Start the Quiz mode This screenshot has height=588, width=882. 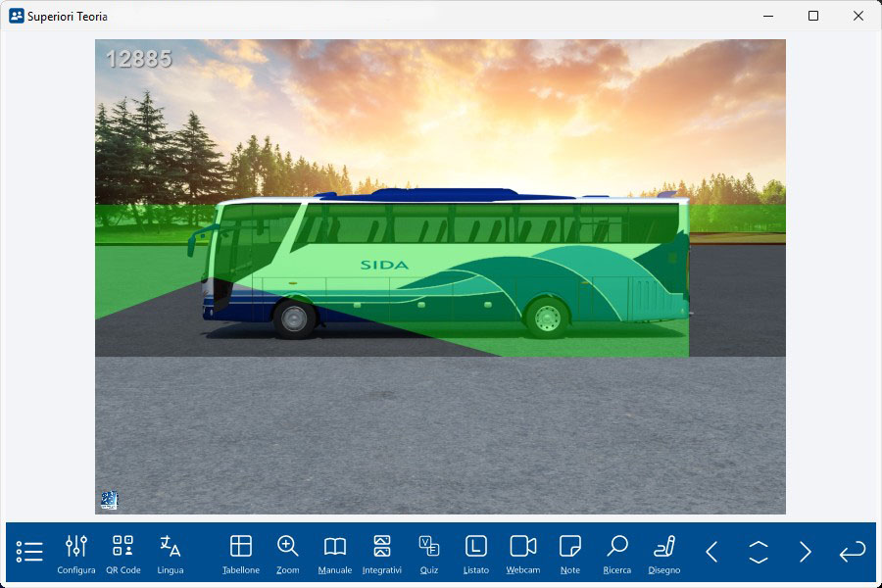tap(429, 554)
